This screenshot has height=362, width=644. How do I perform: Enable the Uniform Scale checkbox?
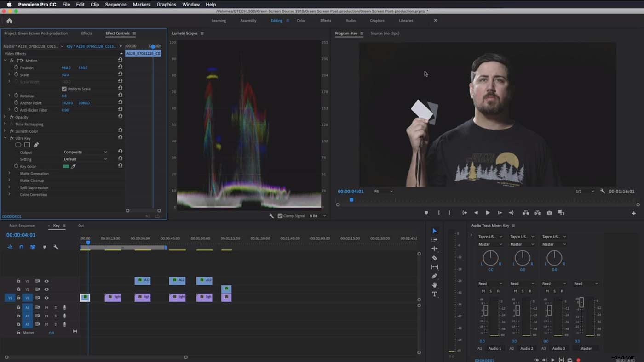(x=63, y=89)
